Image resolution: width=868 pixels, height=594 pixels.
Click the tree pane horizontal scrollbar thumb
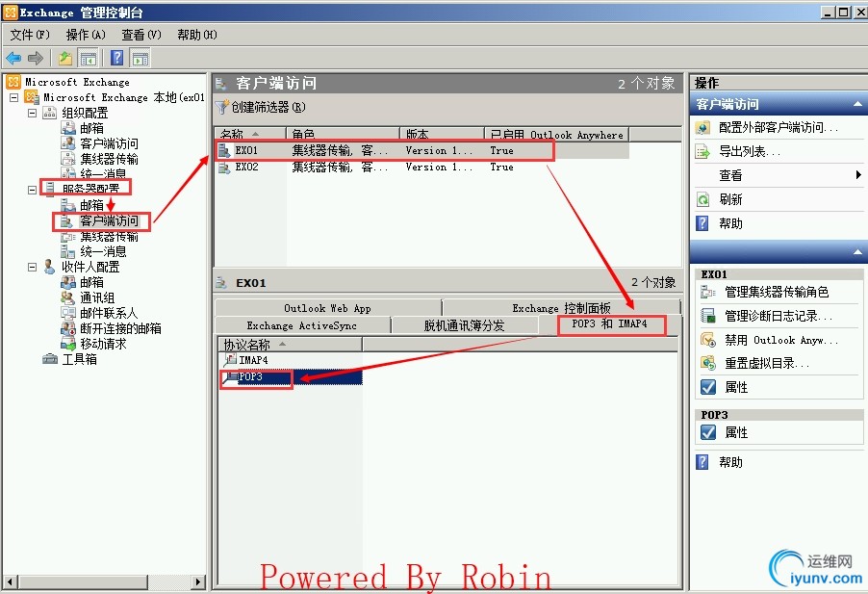[x=82, y=581]
